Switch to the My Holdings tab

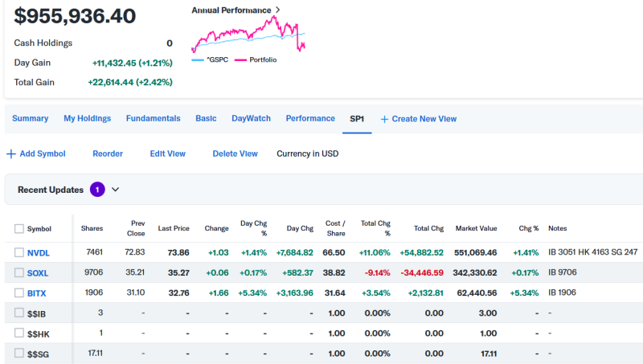tap(87, 118)
